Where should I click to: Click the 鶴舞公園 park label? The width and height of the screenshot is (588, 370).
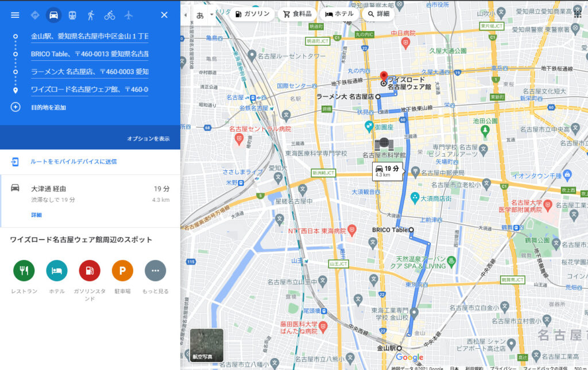537,240
